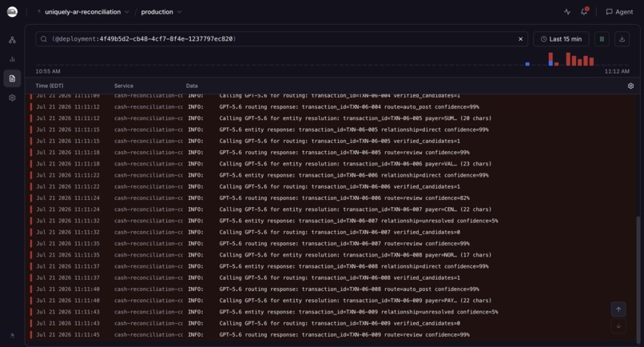Open the Railway logo home link

(x=12, y=11)
